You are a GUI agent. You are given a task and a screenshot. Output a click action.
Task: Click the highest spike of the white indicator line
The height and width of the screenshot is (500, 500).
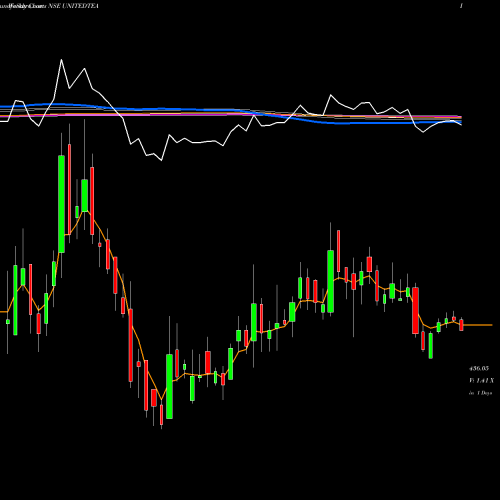(61, 60)
